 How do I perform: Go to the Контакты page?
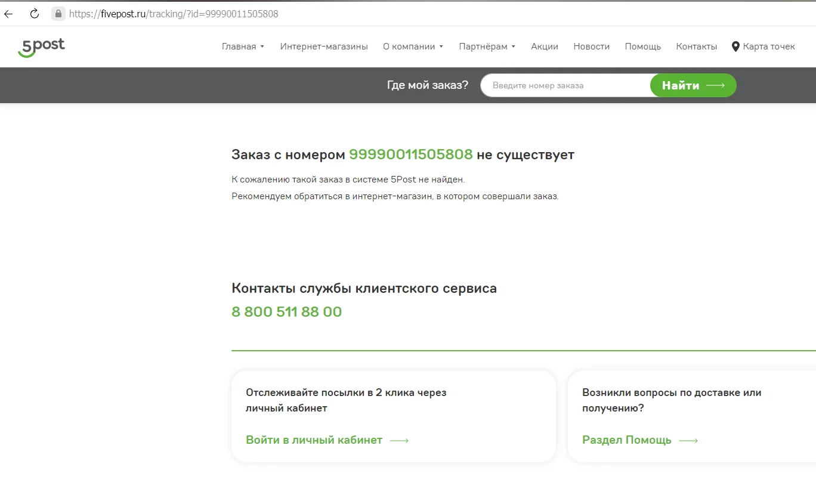(x=697, y=47)
